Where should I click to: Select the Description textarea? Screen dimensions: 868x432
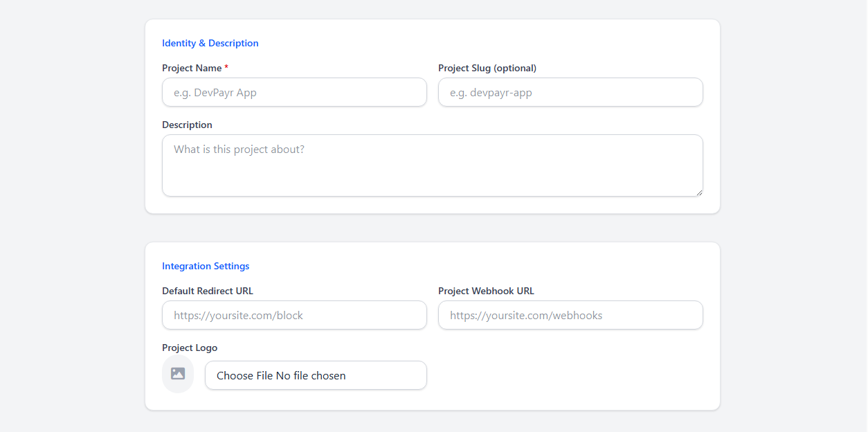pos(432,166)
